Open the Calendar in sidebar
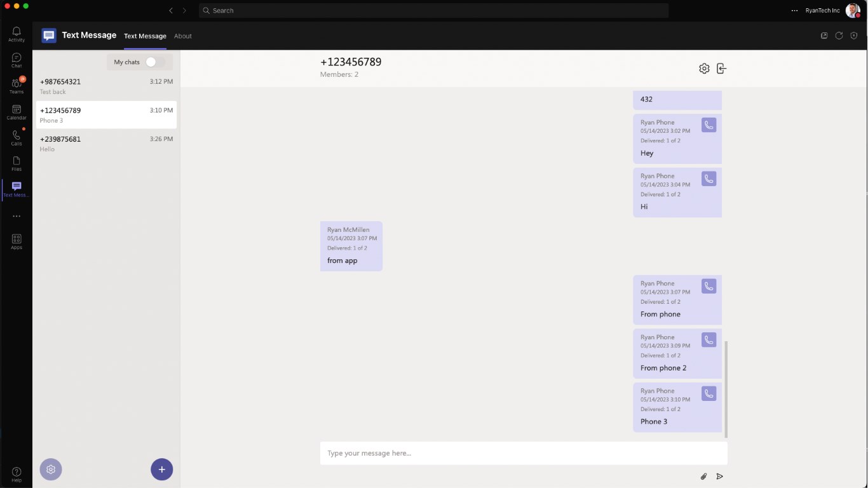Screen dimensions: 868x488 point(17,112)
